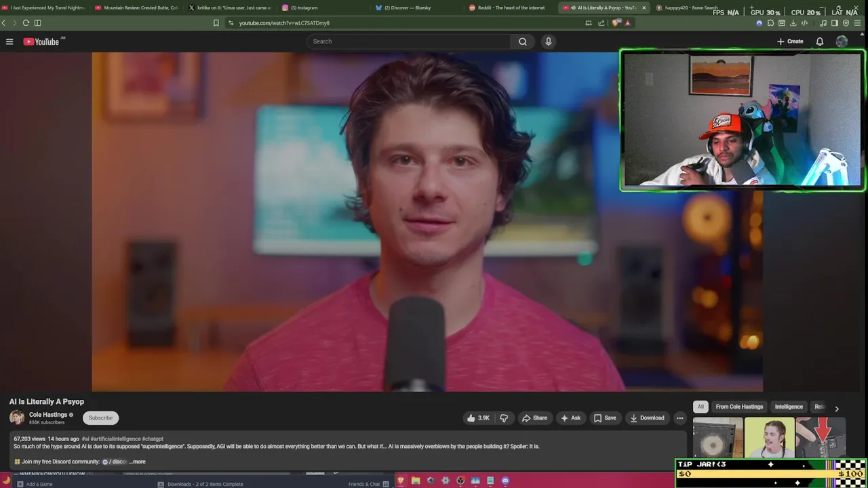Click the Steam downloads icon
The width and height of the screenshot is (868, 488).
(x=161, y=484)
